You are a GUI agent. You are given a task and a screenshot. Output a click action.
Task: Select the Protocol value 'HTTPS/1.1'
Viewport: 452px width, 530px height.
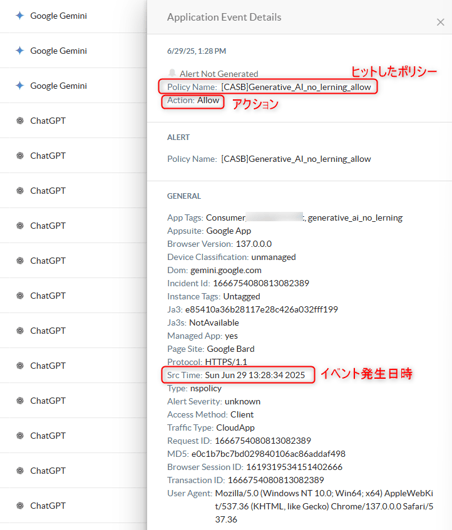click(226, 362)
